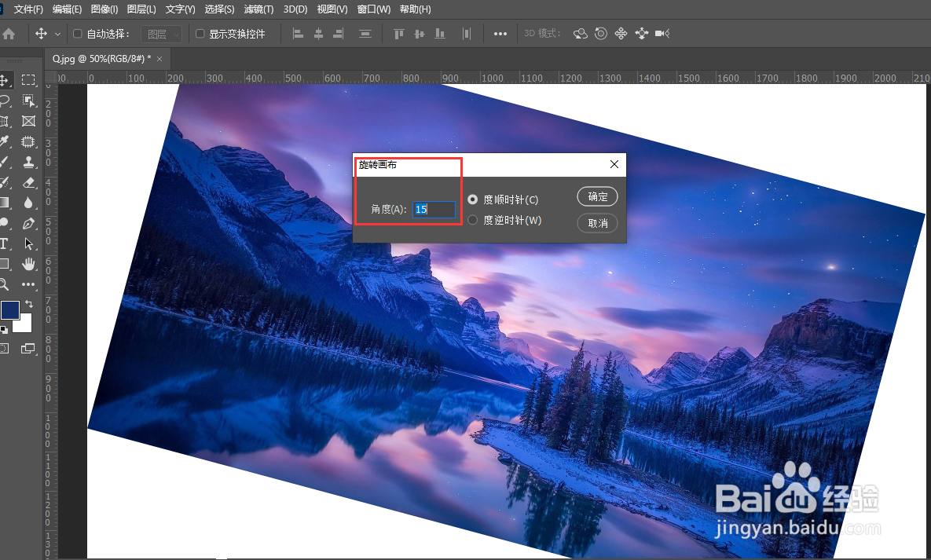Viewport: 931px width, 560px height.
Task: Click the align bottom edges icon
Action: click(x=440, y=34)
